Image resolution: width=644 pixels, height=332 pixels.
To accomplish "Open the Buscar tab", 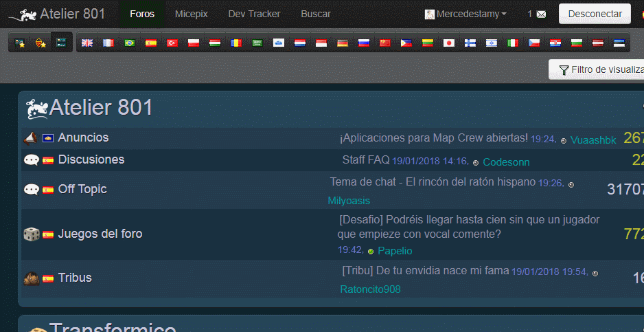I will tap(316, 14).
